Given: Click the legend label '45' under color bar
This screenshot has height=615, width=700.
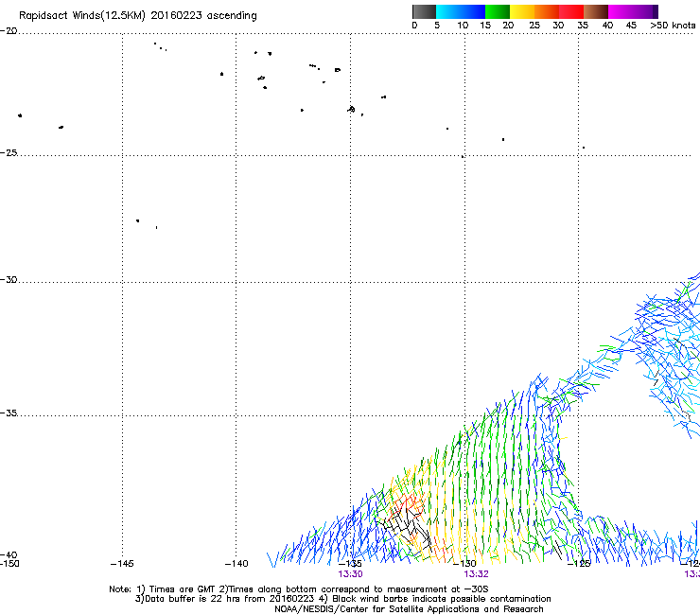Looking at the screenshot, I should tap(631, 26).
